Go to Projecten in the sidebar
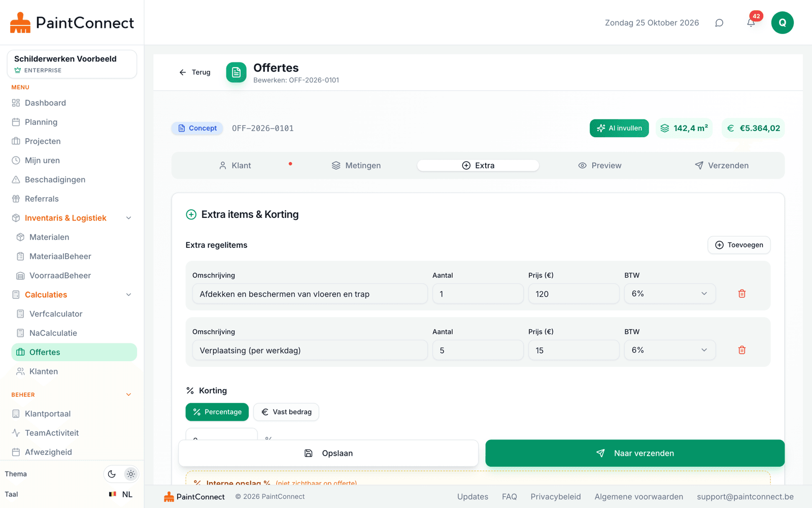Image resolution: width=812 pixels, height=508 pixels. pyautogui.click(x=74, y=141)
